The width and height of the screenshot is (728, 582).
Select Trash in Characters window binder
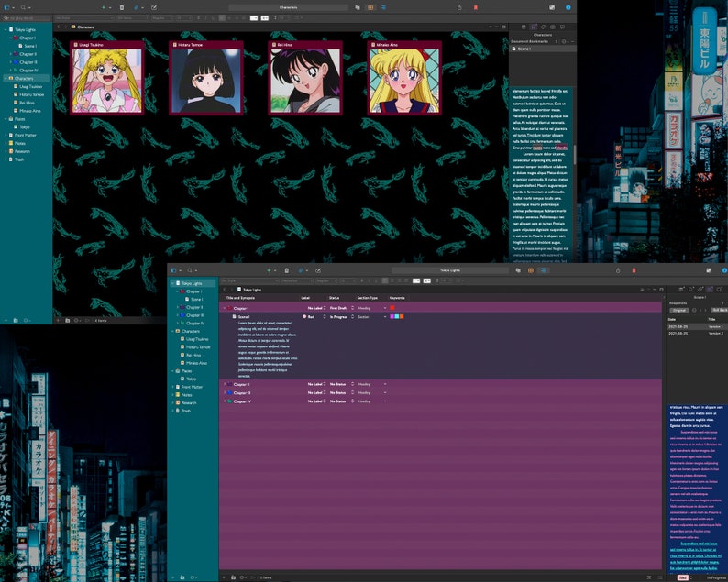click(18, 159)
